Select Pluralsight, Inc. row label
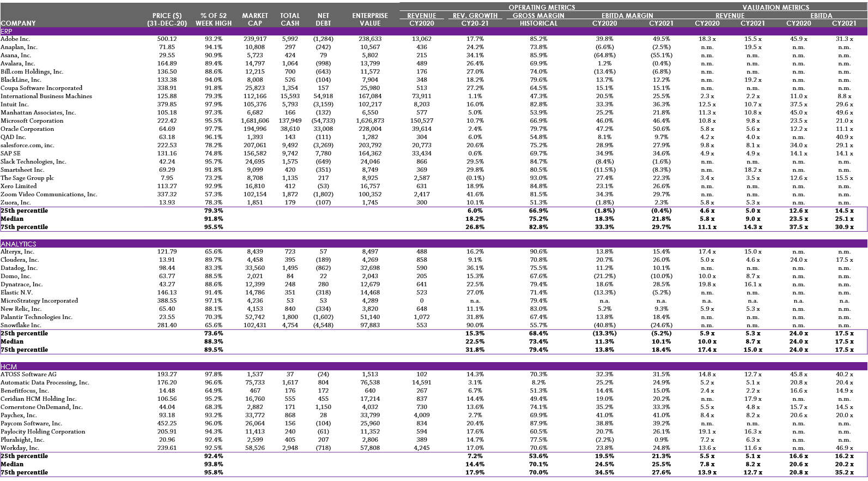Viewport: 868px width, 481px height. 23,440
